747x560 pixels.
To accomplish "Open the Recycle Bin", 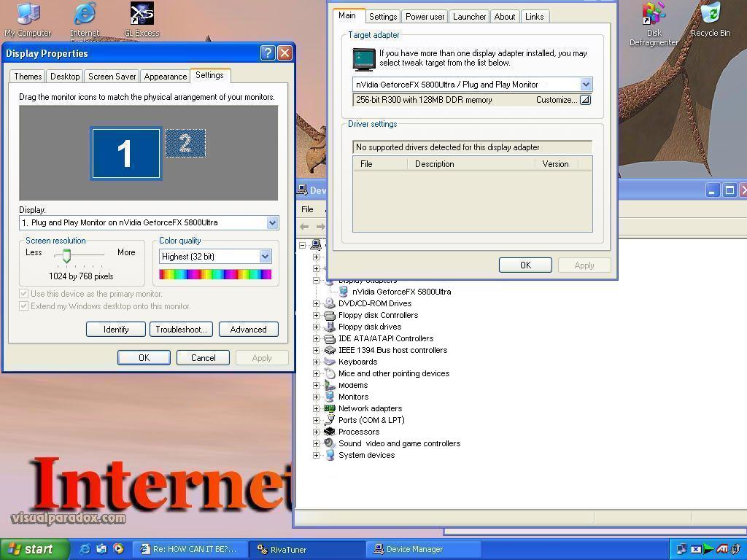I will click(711, 19).
